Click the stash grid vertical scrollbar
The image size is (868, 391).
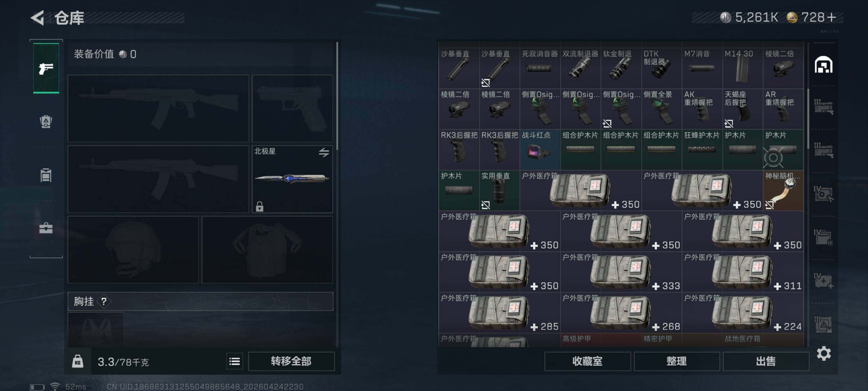808,119
